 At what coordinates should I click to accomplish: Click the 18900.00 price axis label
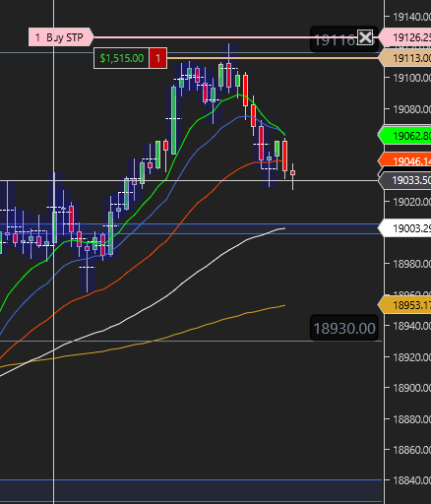pyautogui.click(x=412, y=388)
